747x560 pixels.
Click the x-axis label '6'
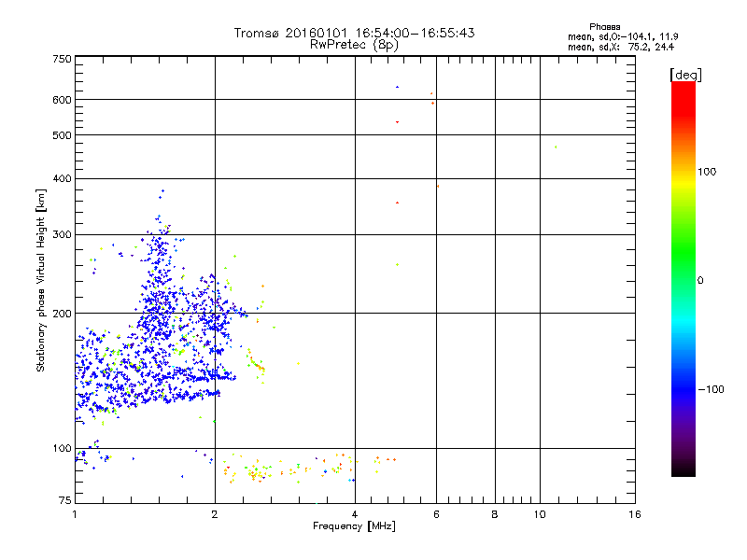436,514
